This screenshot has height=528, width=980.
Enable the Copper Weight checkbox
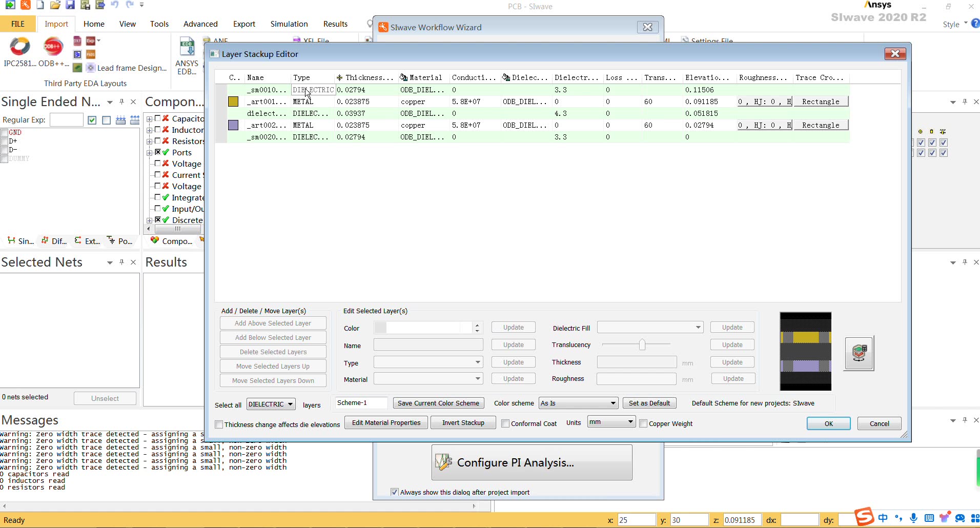click(643, 423)
